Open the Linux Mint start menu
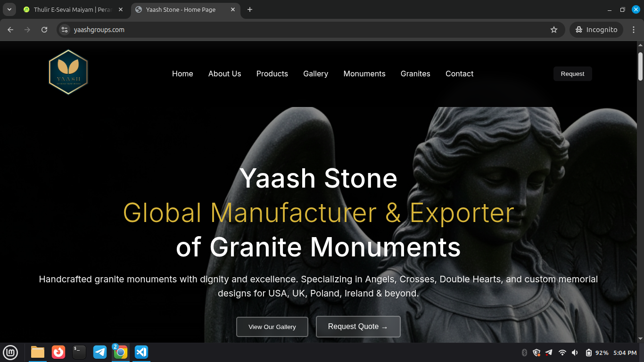This screenshot has width=644, height=362. point(10,352)
